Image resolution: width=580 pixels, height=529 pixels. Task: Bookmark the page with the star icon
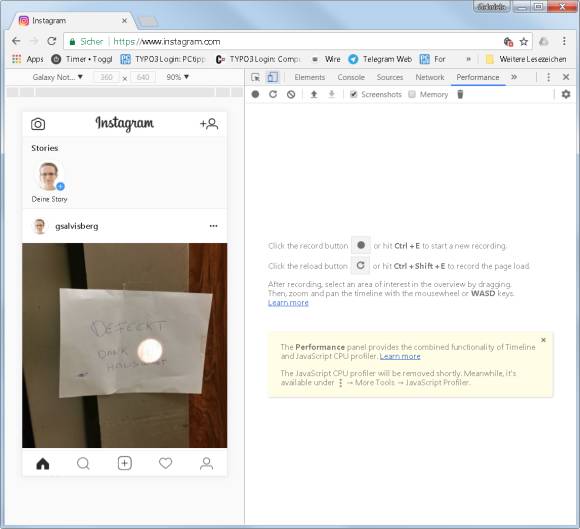point(523,41)
